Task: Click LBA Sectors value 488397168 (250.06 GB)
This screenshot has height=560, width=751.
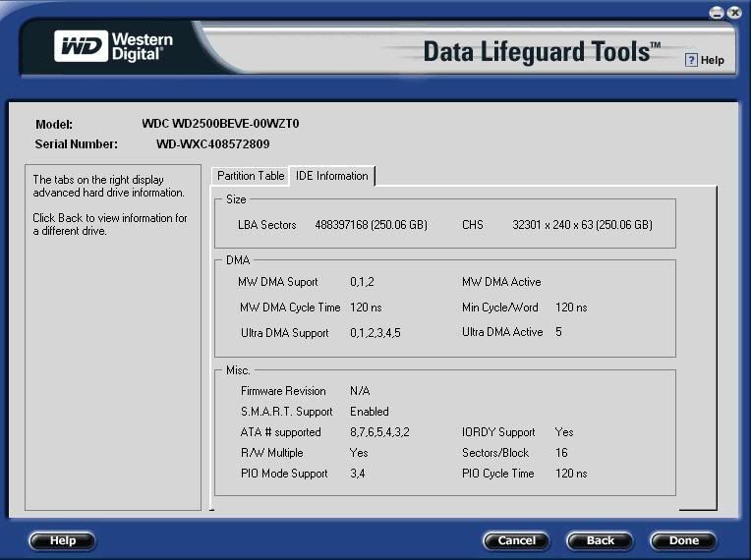Action: point(371,225)
